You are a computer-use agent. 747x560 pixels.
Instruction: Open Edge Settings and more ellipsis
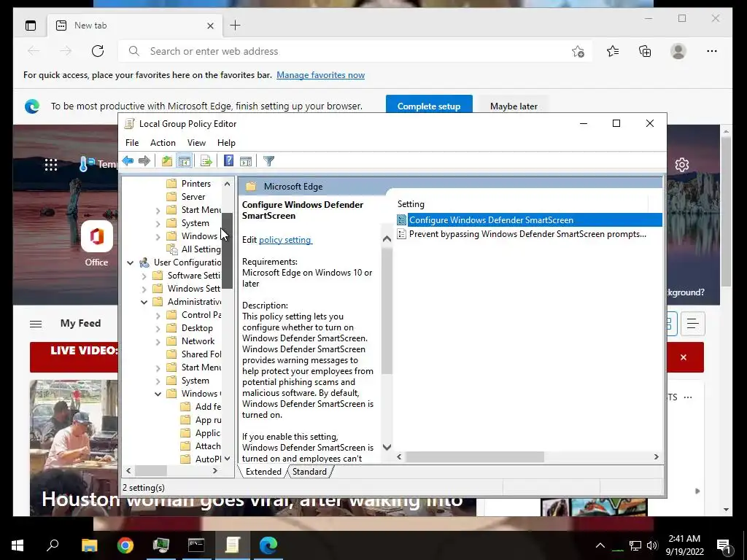pos(712,51)
